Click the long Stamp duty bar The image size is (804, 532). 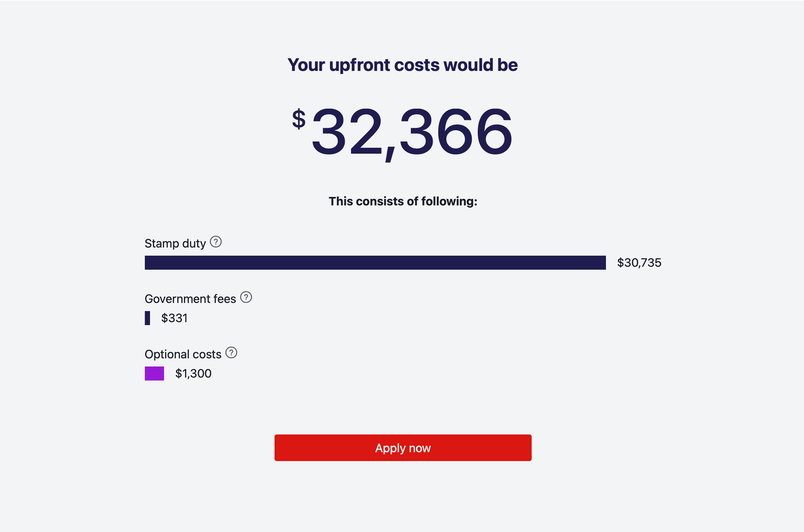[x=375, y=263]
